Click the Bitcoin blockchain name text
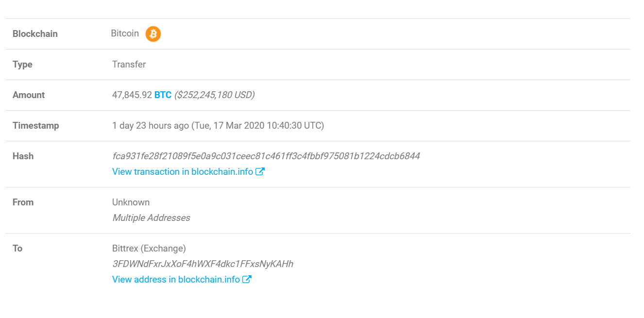 [125, 33]
